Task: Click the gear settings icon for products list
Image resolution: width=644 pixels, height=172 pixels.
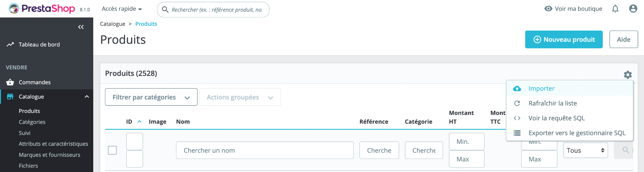Action: (x=628, y=75)
